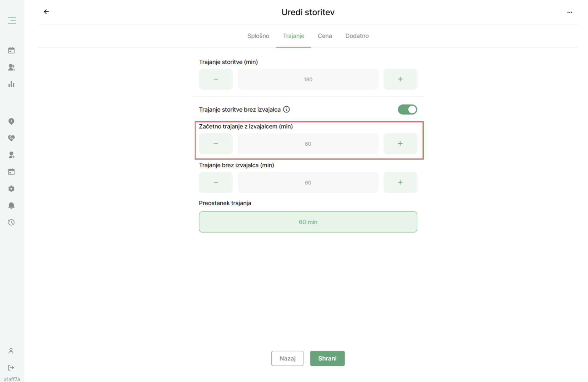
Task: Click the logout icon in sidebar
Action: click(11, 368)
